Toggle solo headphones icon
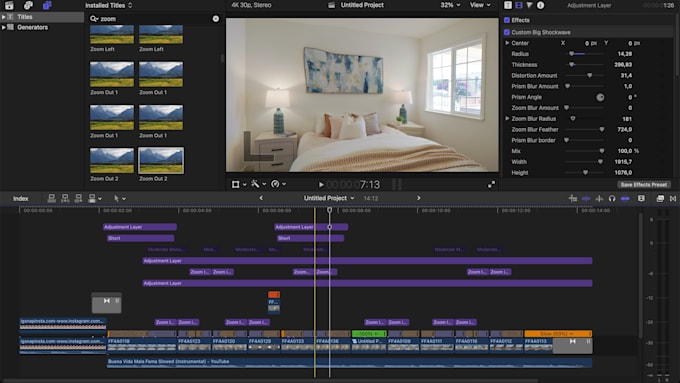This screenshot has width=680, height=383. point(612,198)
